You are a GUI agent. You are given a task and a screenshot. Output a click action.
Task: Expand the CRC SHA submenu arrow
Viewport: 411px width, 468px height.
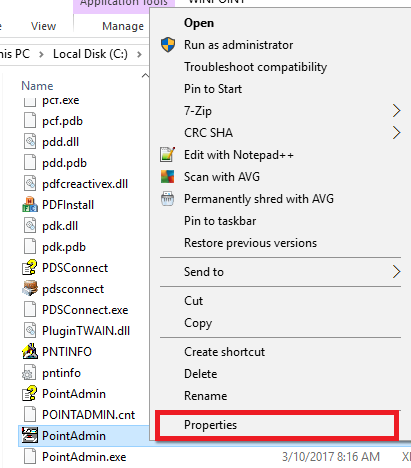(396, 133)
